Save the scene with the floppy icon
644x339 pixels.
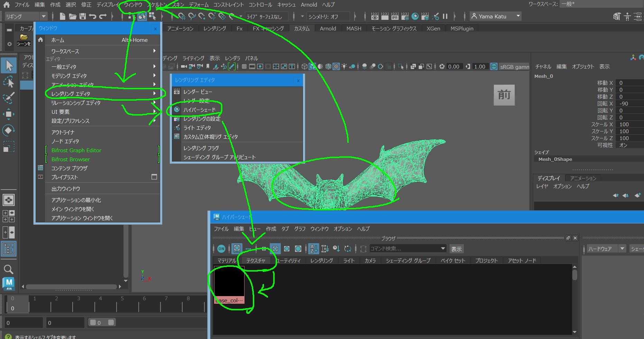tap(82, 16)
